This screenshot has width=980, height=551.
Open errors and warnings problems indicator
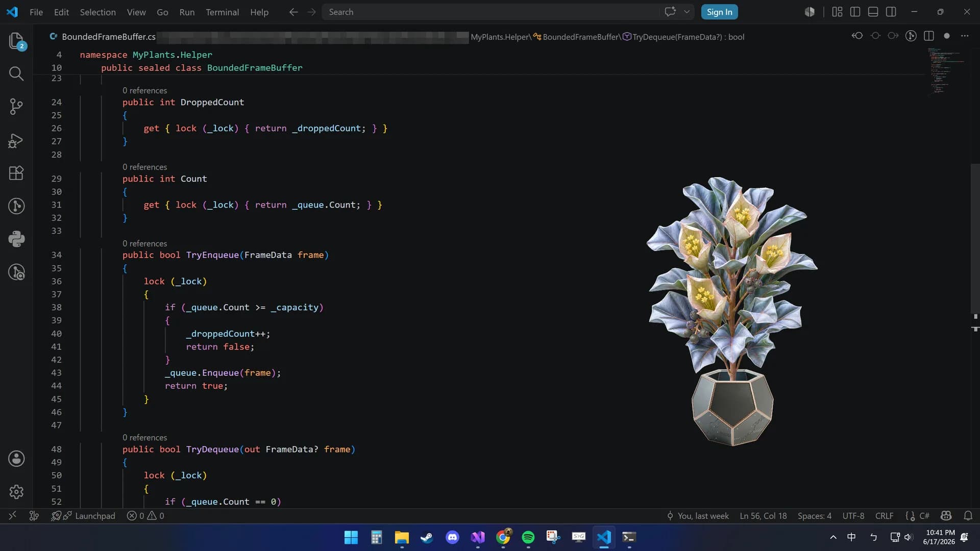[145, 516]
